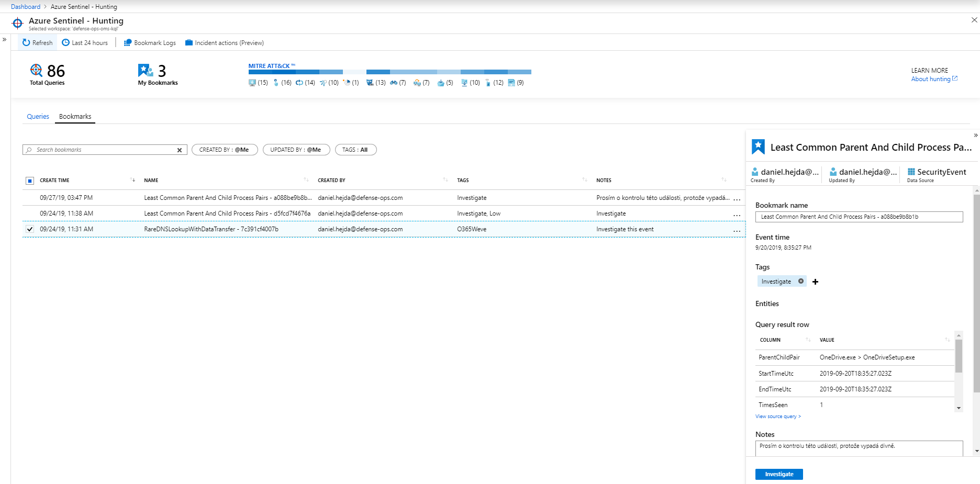
Task: Open the menu for the 09/27/19 bookmark row
Action: coord(737,199)
